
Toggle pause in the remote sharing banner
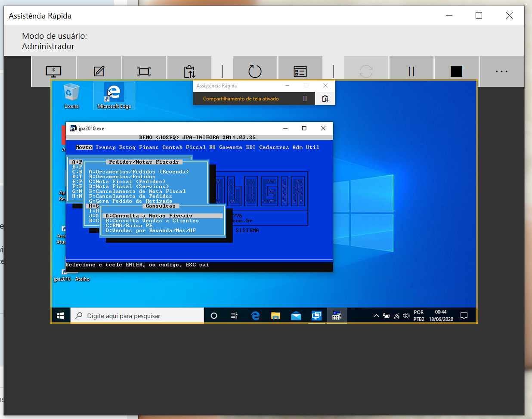(x=305, y=99)
